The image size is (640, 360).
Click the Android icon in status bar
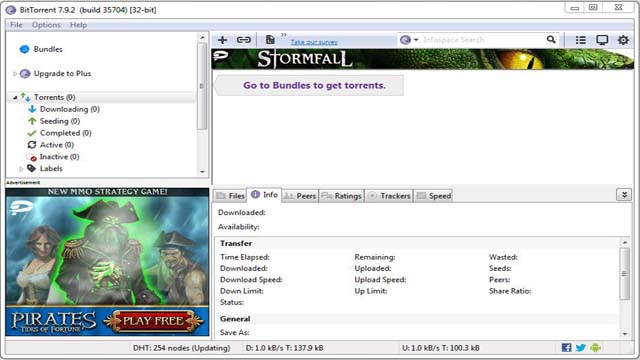pyautogui.click(x=596, y=347)
